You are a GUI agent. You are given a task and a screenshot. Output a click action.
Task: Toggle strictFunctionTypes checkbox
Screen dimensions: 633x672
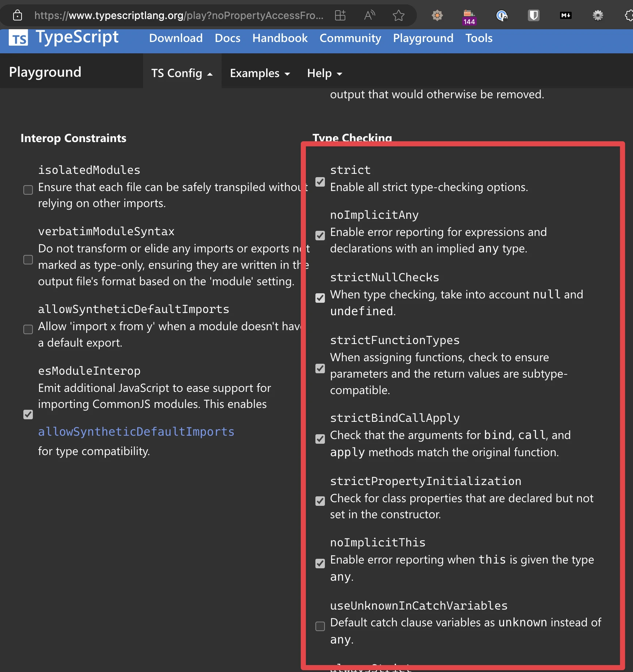320,369
